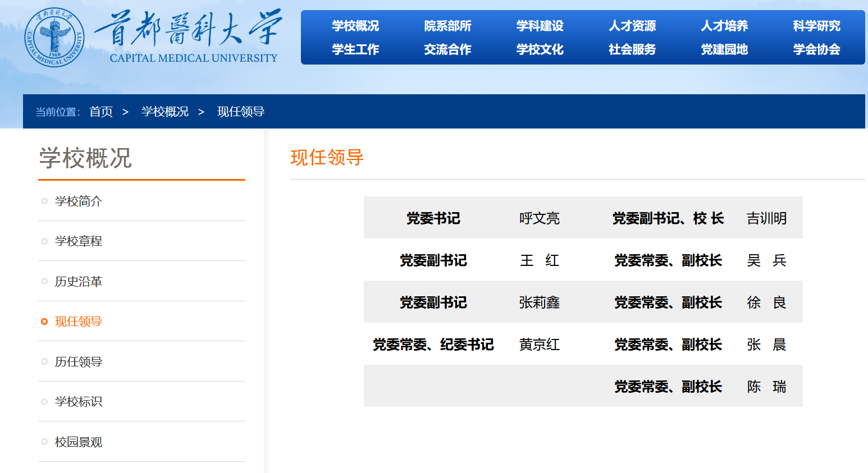868x473 pixels.
Task: Open 校园景观 in the sidebar
Action: (79, 442)
